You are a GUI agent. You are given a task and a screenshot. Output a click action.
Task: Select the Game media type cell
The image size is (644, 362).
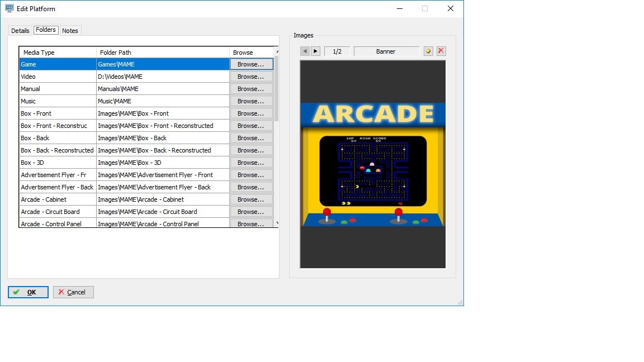(x=58, y=64)
